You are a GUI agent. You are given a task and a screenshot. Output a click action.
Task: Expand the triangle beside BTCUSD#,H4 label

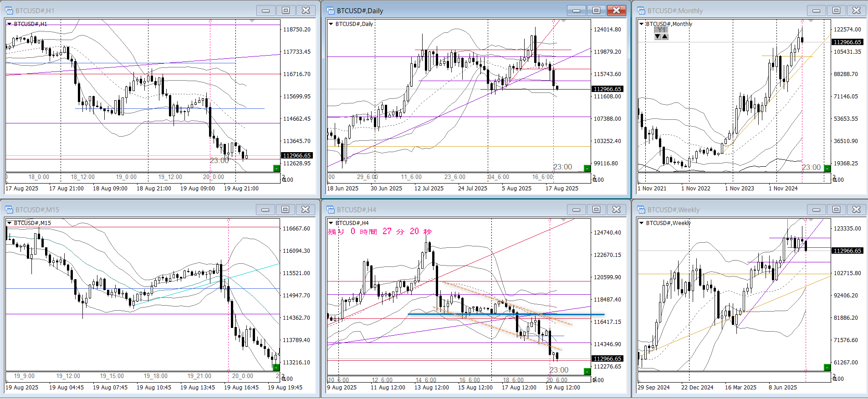click(331, 223)
